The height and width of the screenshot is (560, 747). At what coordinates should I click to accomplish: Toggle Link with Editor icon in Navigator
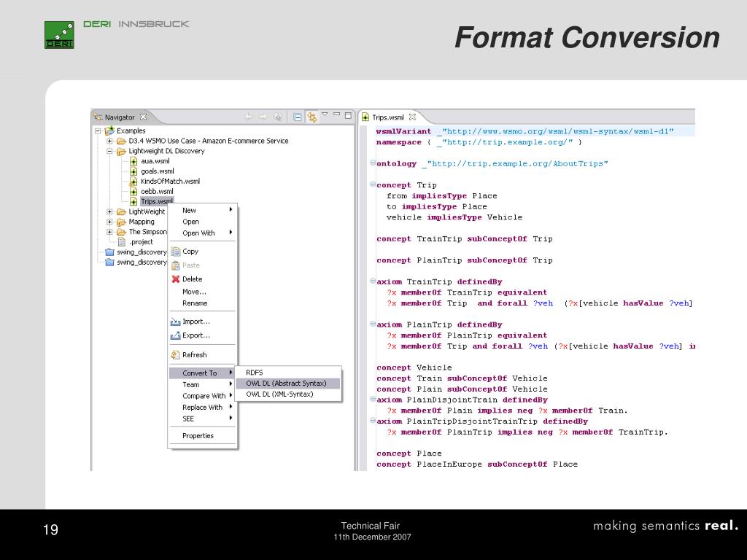[x=311, y=117]
